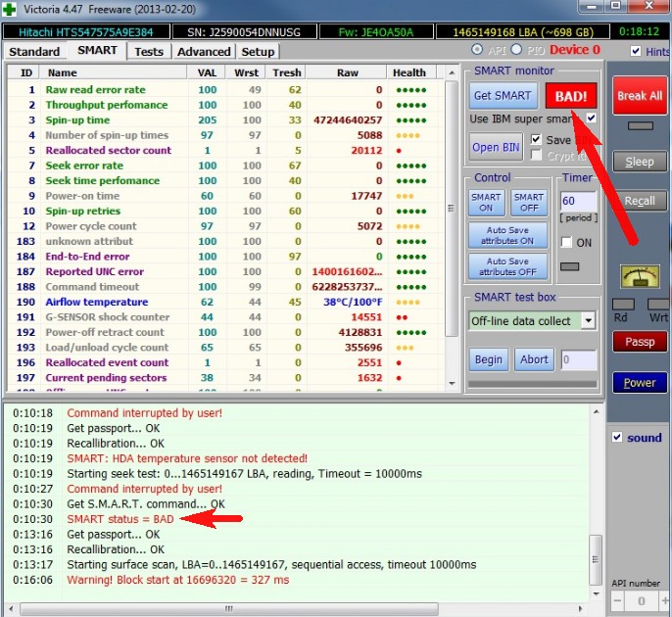Switch to the Tests tab

(149, 51)
